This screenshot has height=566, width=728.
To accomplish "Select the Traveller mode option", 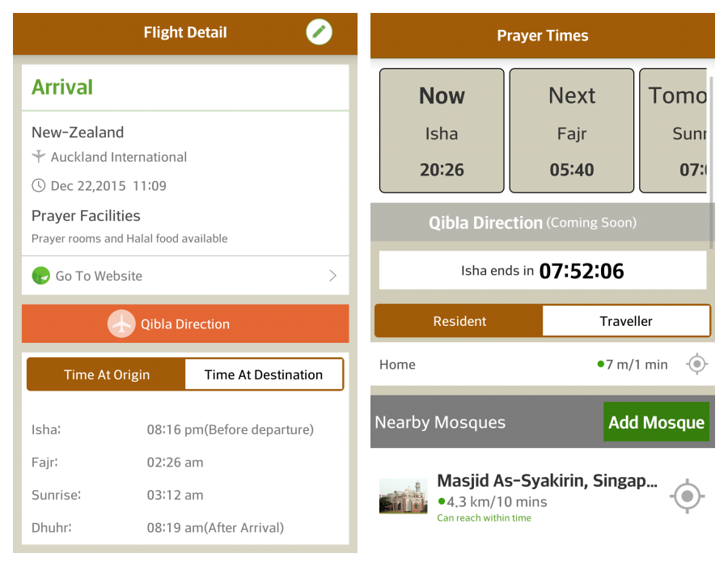I will 626,321.
